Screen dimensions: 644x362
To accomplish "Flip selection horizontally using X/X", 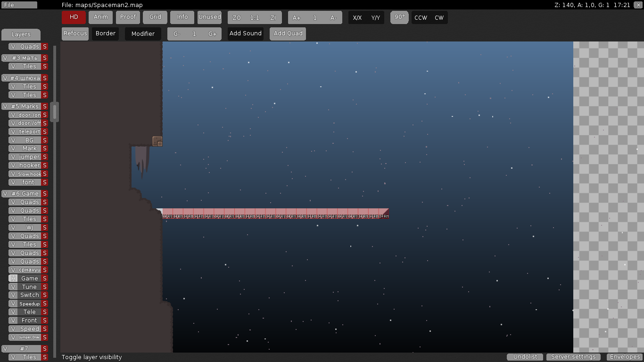I will [x=357, y=17].
